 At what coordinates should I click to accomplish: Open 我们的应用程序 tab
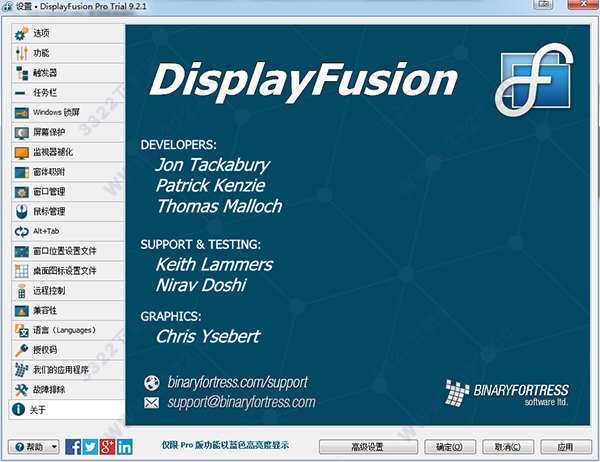coord(68,370)
